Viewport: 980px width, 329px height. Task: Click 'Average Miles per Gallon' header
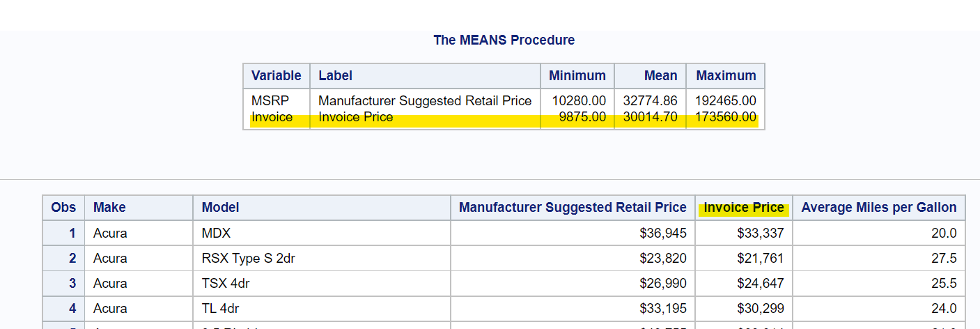pyautogui.click(x=879, y=207)
